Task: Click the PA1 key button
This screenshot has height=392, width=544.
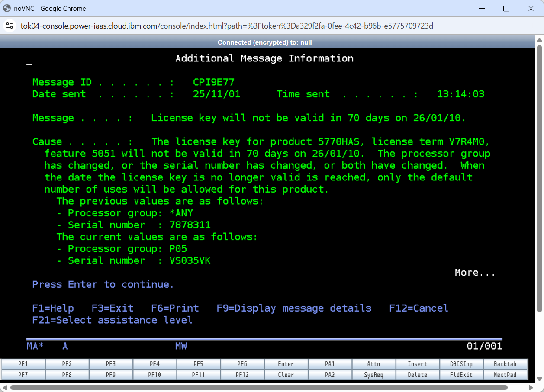Action: pyautogui.click(x=330, y=364)
